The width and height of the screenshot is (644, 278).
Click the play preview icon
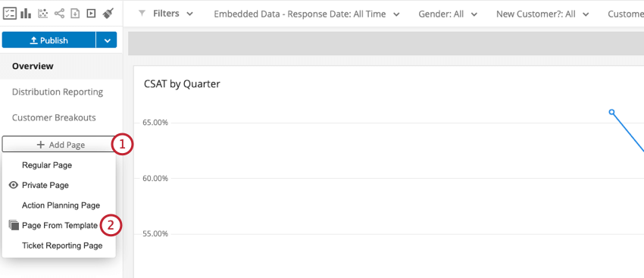point(91,14)
